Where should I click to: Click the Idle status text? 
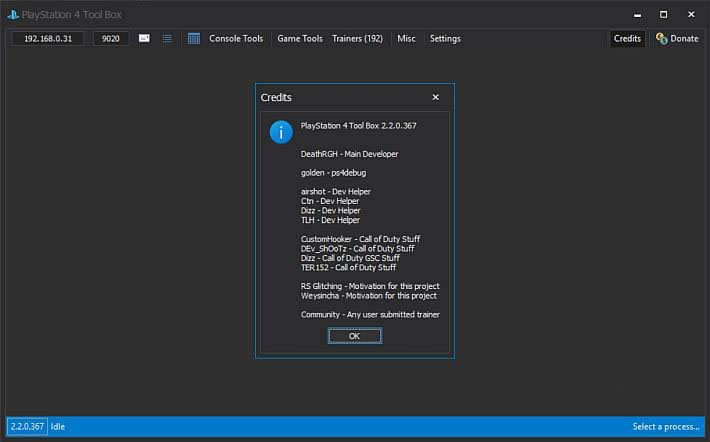coord(58,427)
